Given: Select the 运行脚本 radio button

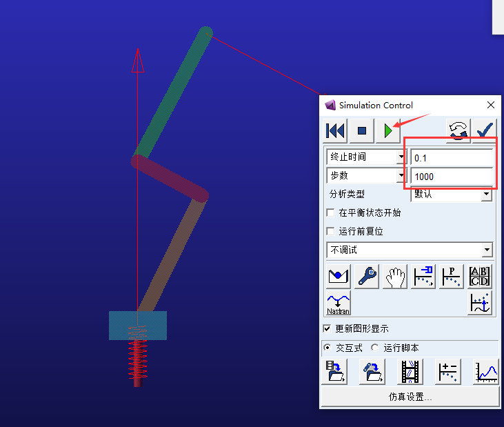Looking at the screenshot, I should pyautogui.click(x=375, y=348).
